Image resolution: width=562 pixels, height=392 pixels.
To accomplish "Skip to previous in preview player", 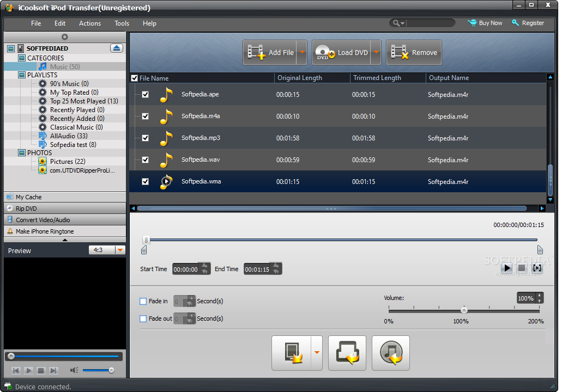I will 16,371.
